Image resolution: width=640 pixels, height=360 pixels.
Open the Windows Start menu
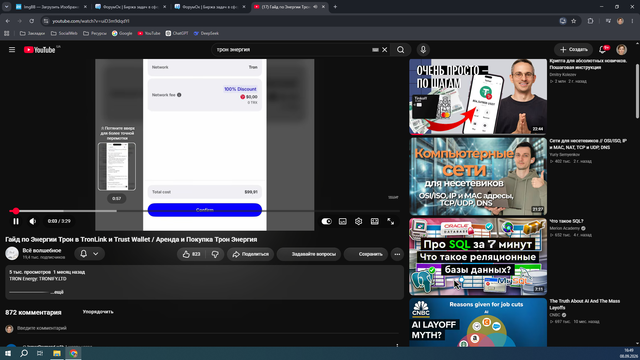tap(8, 353)
